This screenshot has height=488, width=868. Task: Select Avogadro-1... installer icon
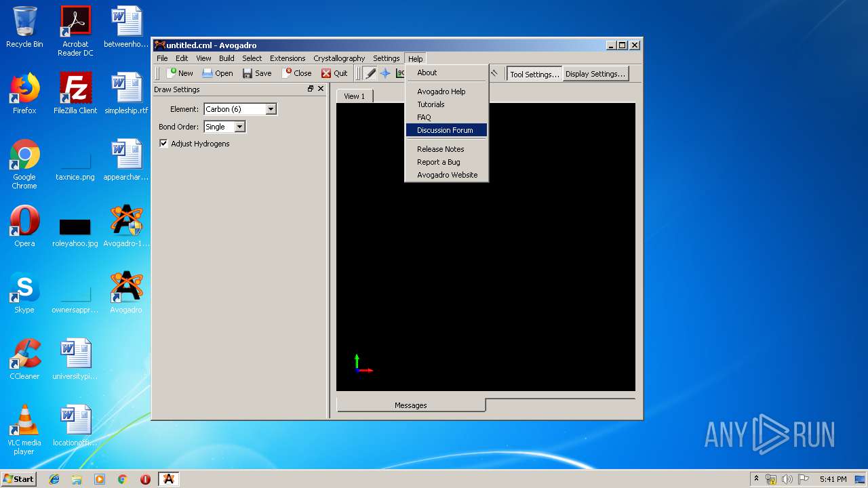126,226
